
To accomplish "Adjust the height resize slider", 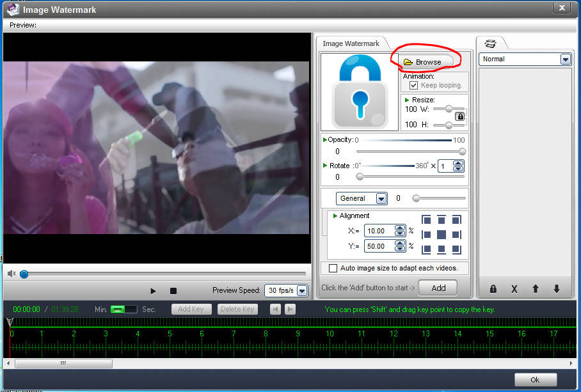I will [x=449, y=125].
